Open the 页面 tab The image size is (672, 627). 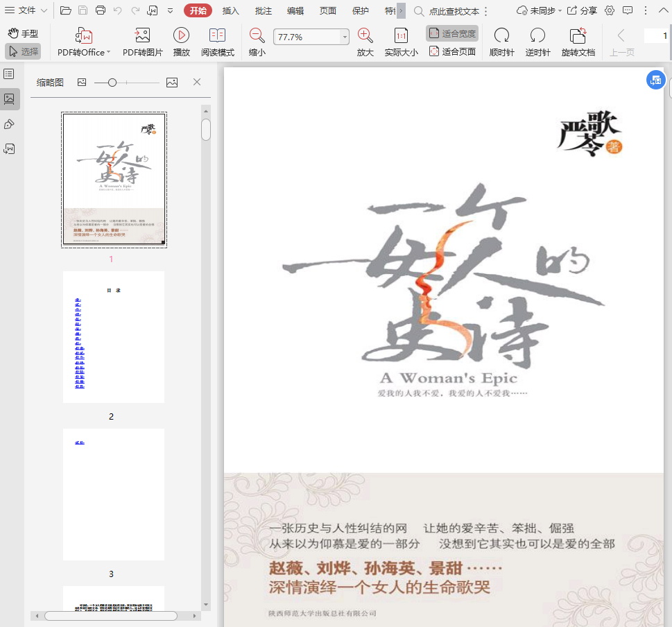(x=328, y=10)
